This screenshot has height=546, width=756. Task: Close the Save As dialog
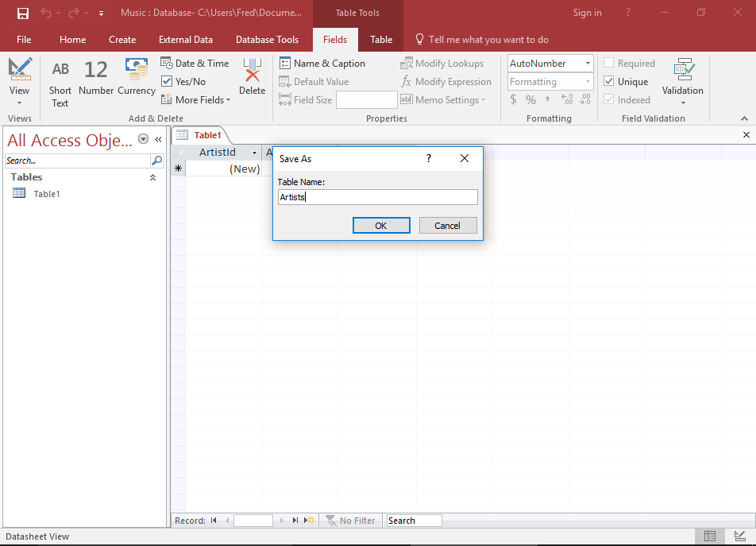(465, 158)
